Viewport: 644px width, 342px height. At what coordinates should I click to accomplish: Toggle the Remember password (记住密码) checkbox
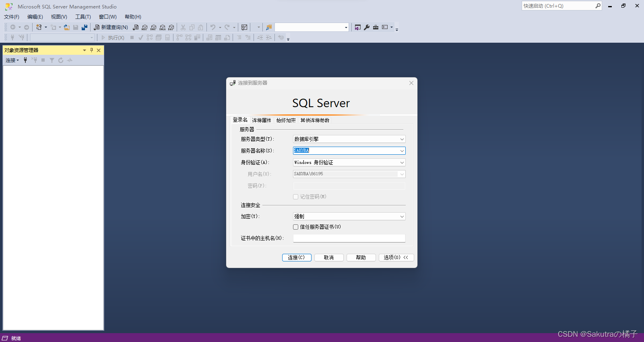point(295,197)
